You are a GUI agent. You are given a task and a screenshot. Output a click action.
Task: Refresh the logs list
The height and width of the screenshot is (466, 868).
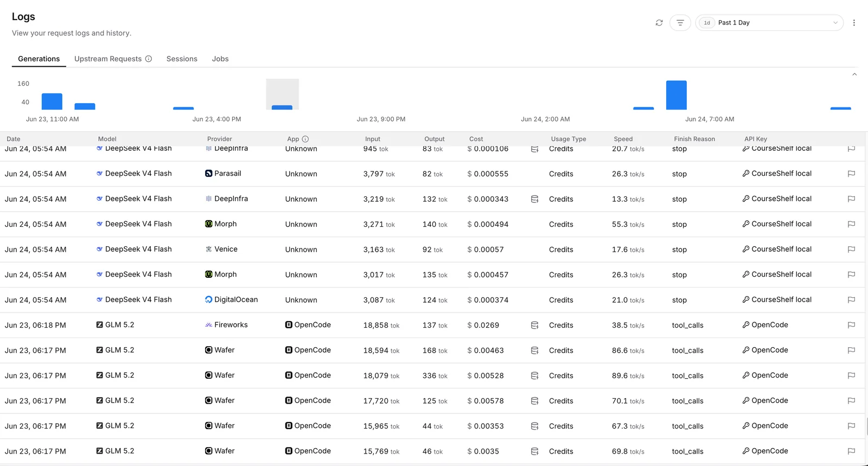(x=659, y=23)
